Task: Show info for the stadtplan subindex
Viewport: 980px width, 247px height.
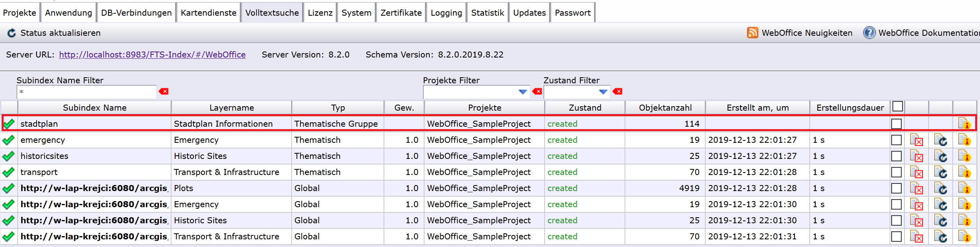Action: click(964, 124)
